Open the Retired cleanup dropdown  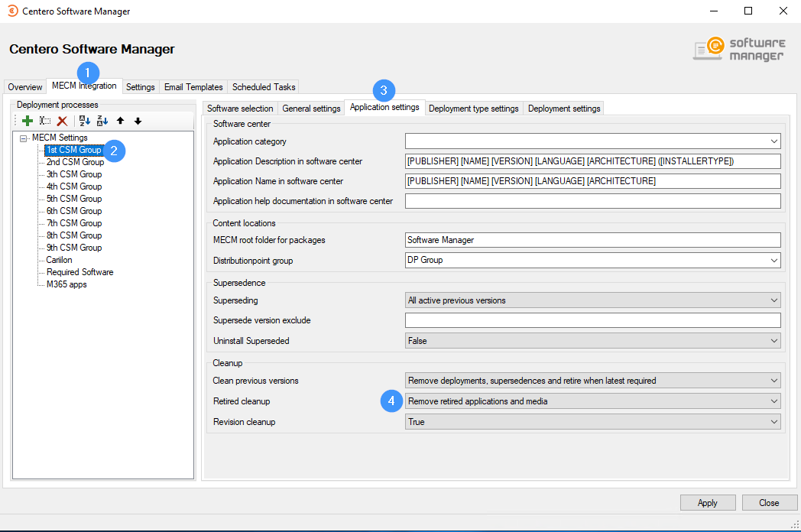point(774,401)
